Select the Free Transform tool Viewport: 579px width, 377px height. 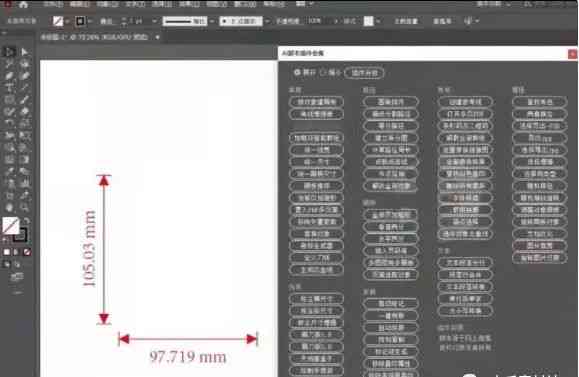(24, 136)
